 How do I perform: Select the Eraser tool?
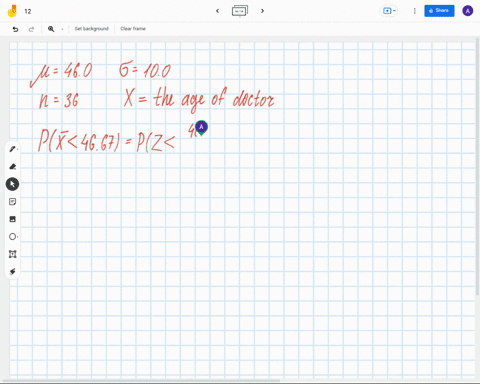[x=12, y=167]
